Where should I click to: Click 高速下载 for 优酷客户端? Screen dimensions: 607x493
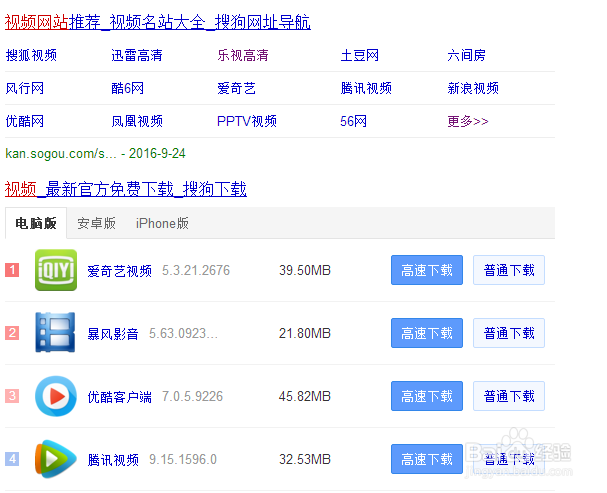pos(427,396)
